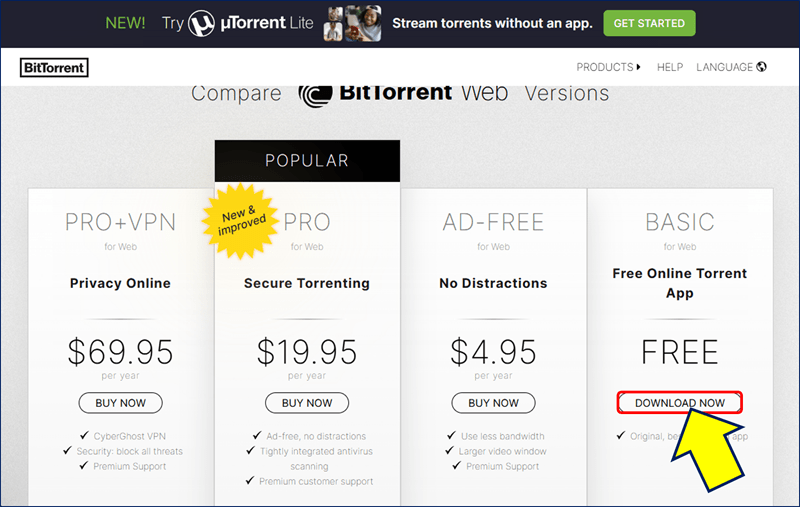
Task: Select the POPULAR banner above PRO
Action: [307, 161]
